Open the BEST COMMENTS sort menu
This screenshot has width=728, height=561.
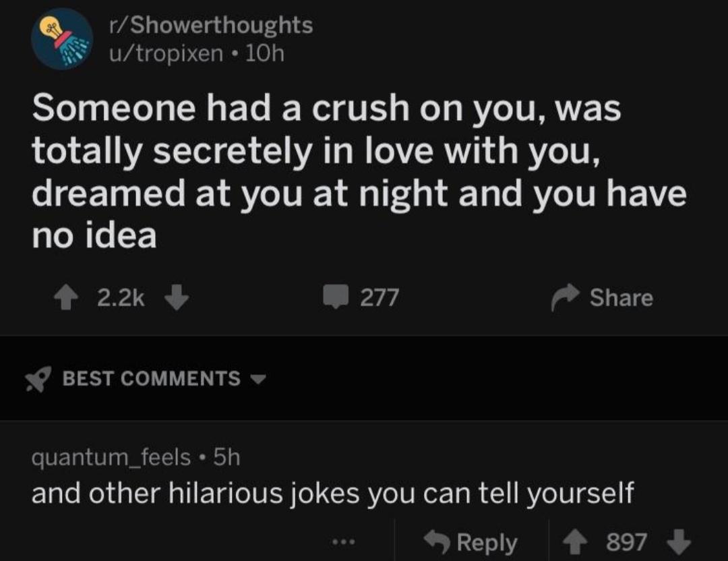click(151, 379)
